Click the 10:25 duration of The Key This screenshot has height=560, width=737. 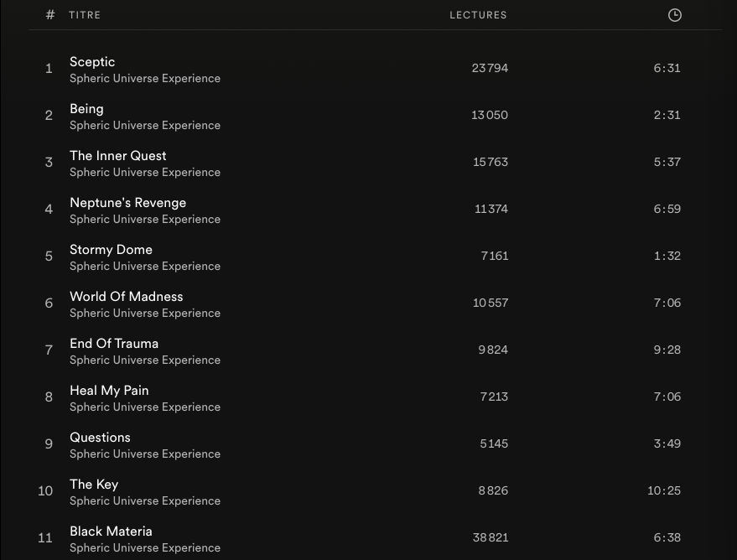[x=663, y=490]
